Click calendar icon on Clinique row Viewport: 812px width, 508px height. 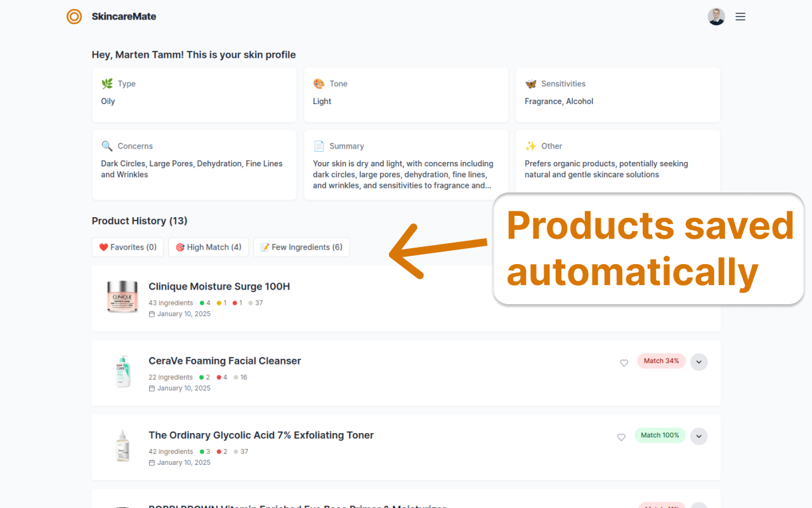click(152, 314)
